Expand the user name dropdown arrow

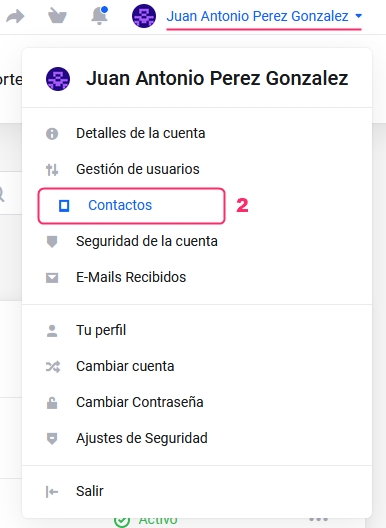click(359, 16)
